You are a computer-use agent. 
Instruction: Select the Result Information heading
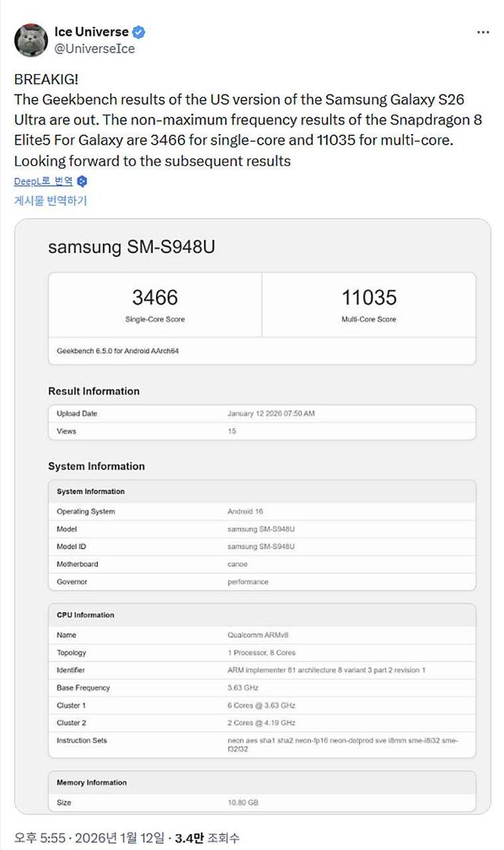point(94,392)
